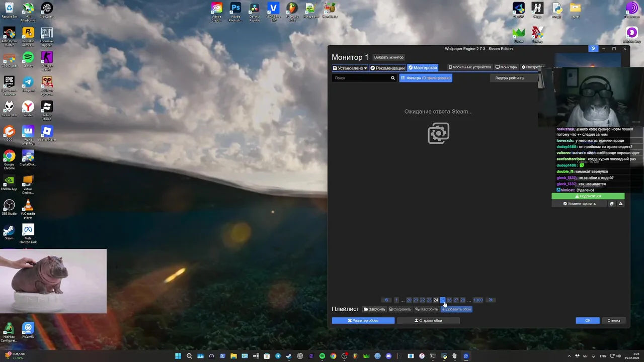Open FL Studio desktop icon
This screenshot has height=362, width=644.
click(292, 12)
